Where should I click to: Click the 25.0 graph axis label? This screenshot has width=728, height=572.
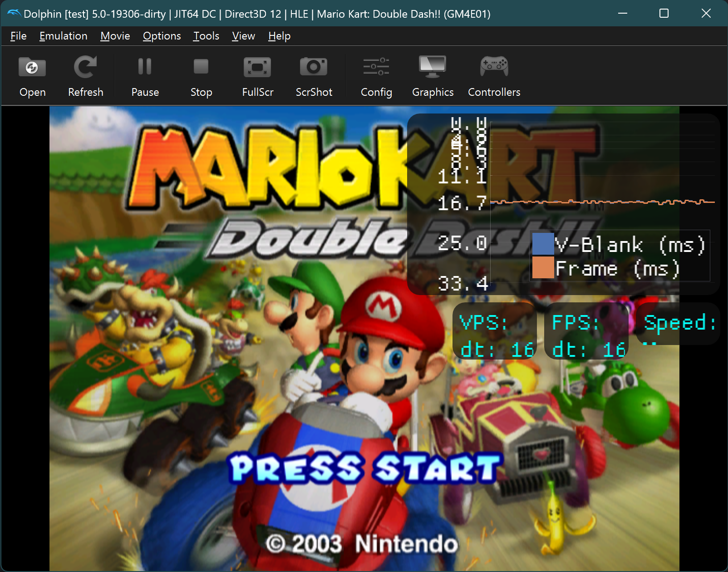(462, 243)
